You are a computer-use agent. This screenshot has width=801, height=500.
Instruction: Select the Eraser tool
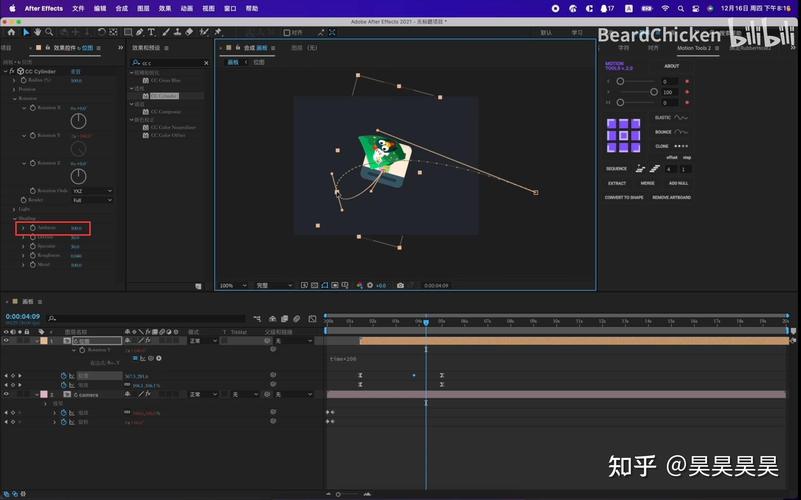pos(189,32)
